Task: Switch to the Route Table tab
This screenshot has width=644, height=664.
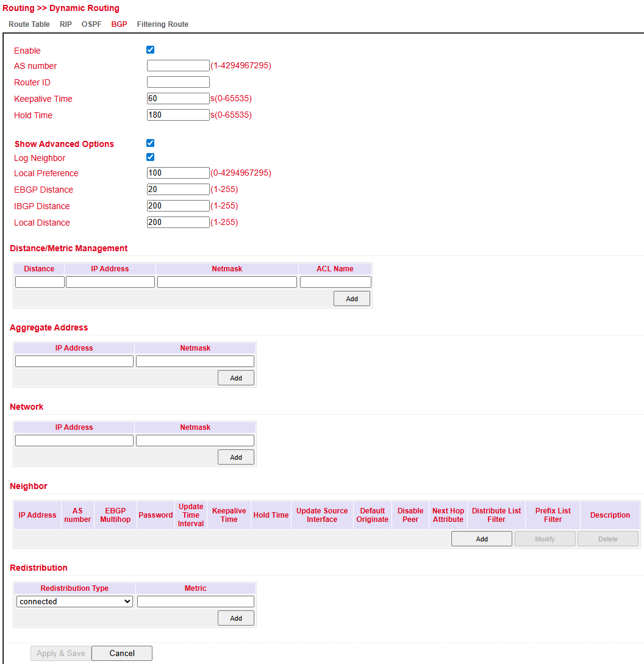Action: coord(29,24)
